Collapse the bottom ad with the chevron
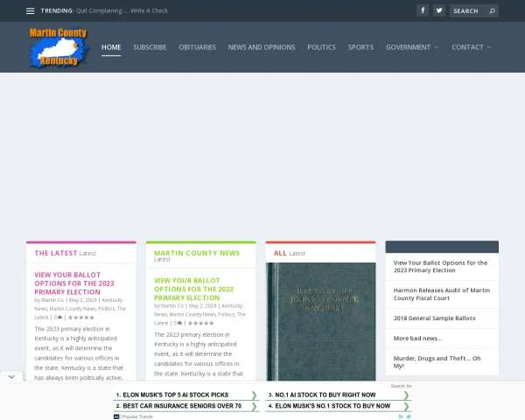This screenshot has height=420, width=525. [11, 377]
